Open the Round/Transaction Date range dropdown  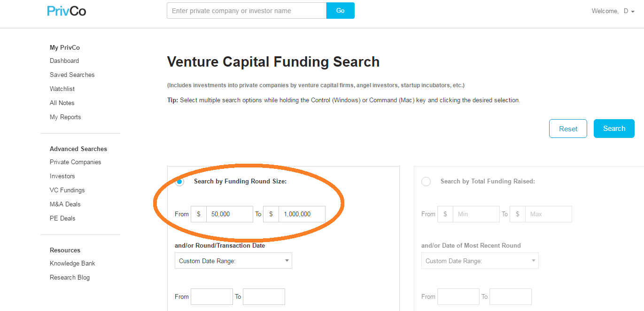point(233,261)
